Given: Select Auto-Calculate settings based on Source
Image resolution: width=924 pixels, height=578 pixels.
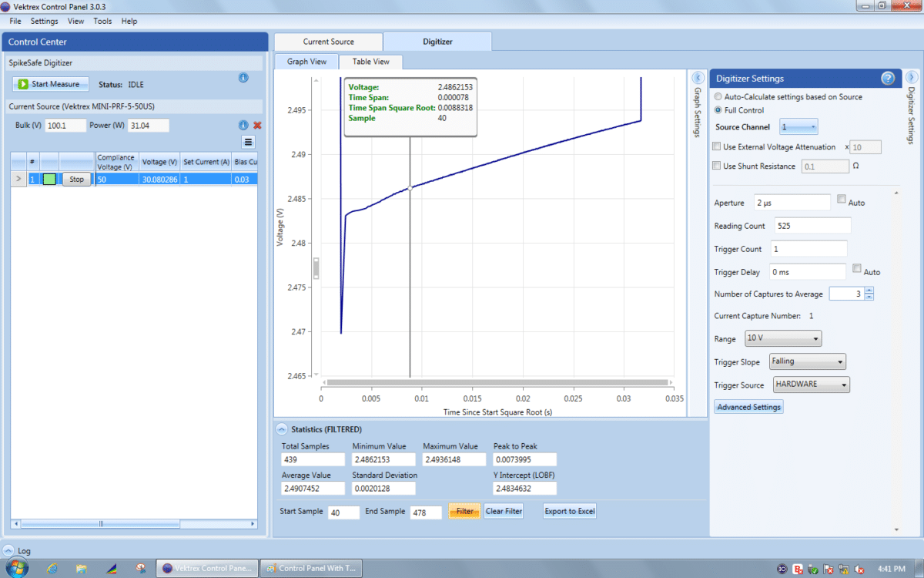Looking at the screenshot, I should pyautogui.click(x=718, y=97).
